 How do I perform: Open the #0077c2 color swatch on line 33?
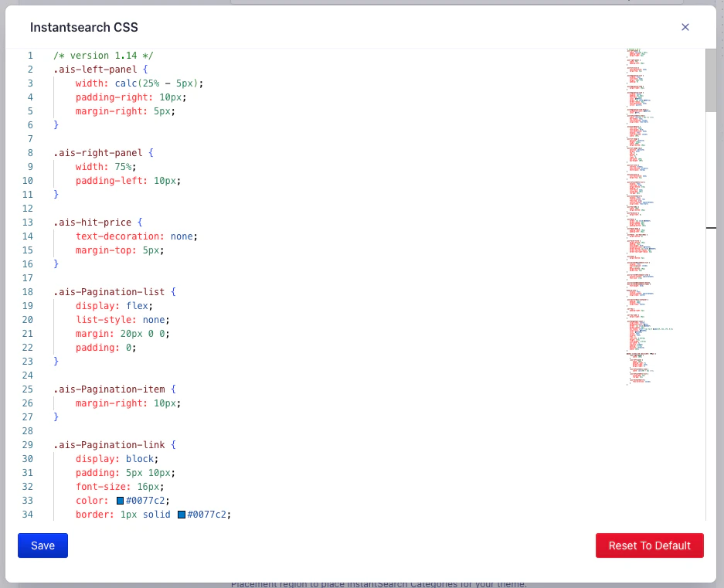[121, 500]
